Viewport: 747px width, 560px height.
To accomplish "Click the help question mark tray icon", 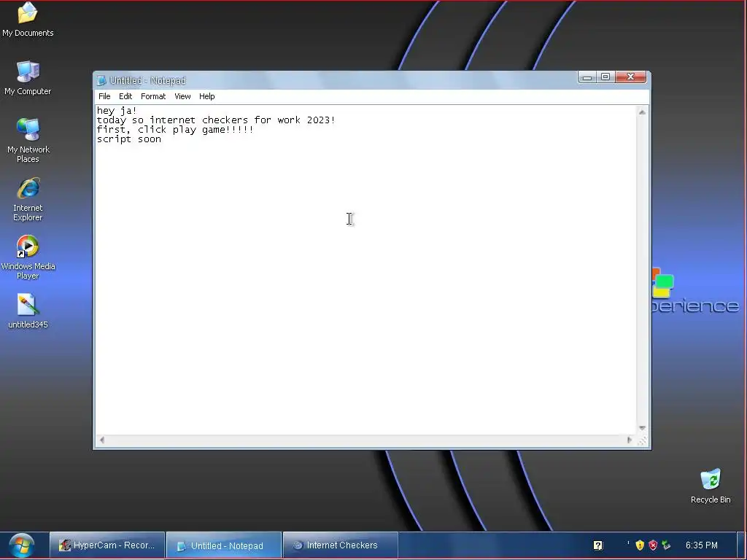I will pos(598,545).
